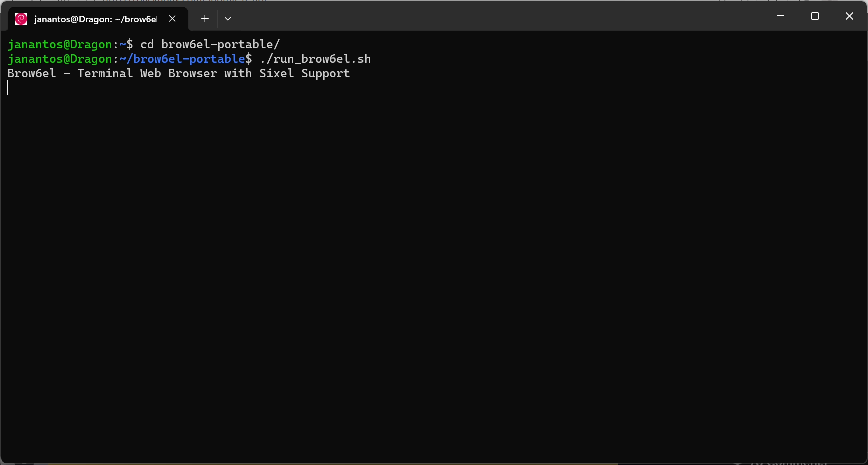Click "janantos@Dragon" in the first prompt line

[60, 45]
